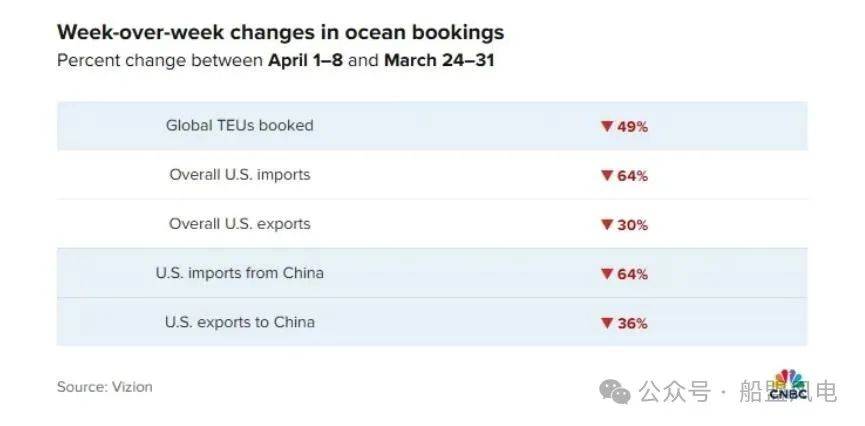This screenshot has width=865, height=426.
Task: Click the March 24–31 bold date
Action: [439, 60]
